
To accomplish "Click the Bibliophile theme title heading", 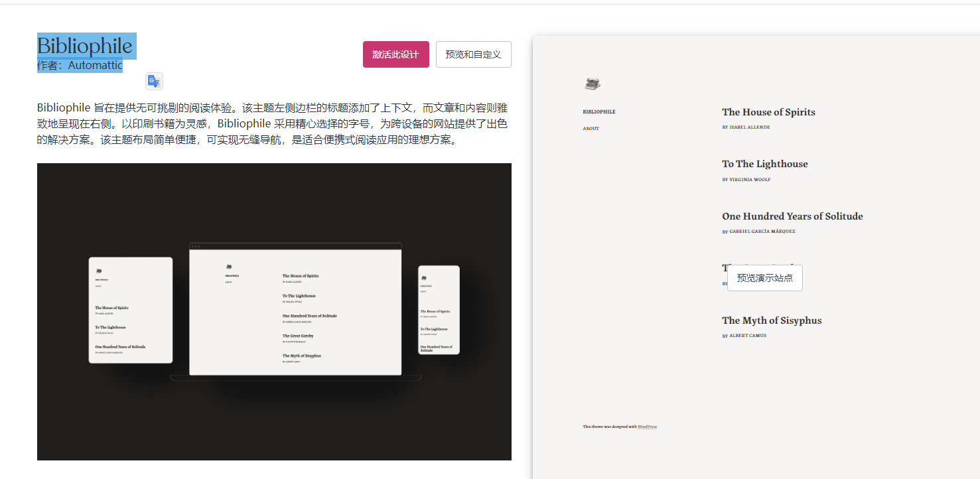I will click(x=85, y=46).
